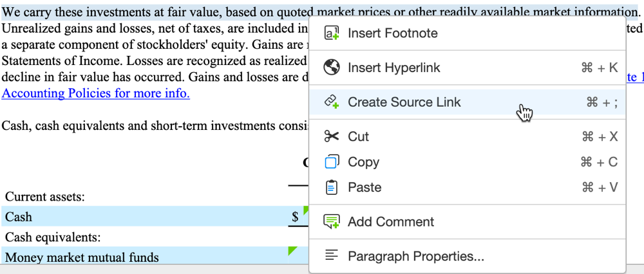Image resolution: width=644 pixels, height=274 pixels.
Task: Select Create Source Link menu entry
Action: (x=404, y=102)
